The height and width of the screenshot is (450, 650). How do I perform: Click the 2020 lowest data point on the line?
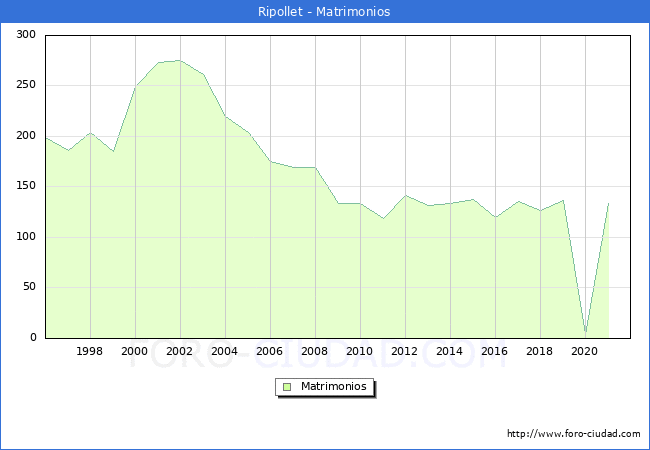(586, 332)
